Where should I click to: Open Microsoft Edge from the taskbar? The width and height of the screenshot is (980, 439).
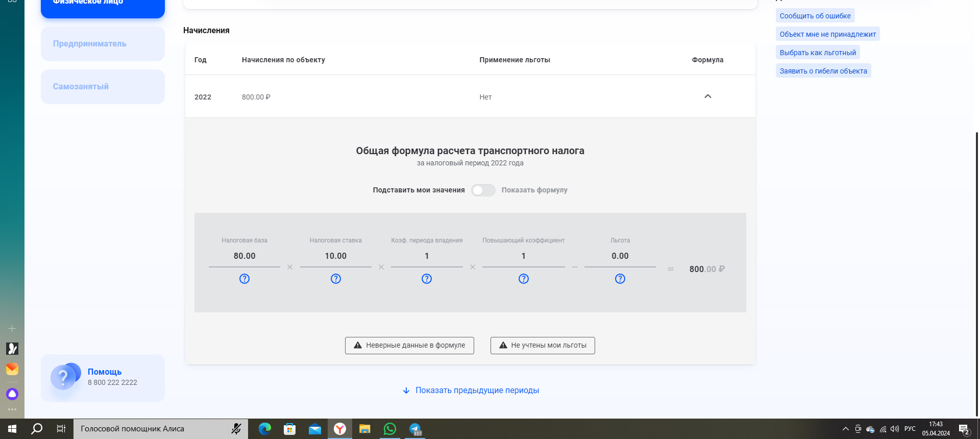pos(264,429)
